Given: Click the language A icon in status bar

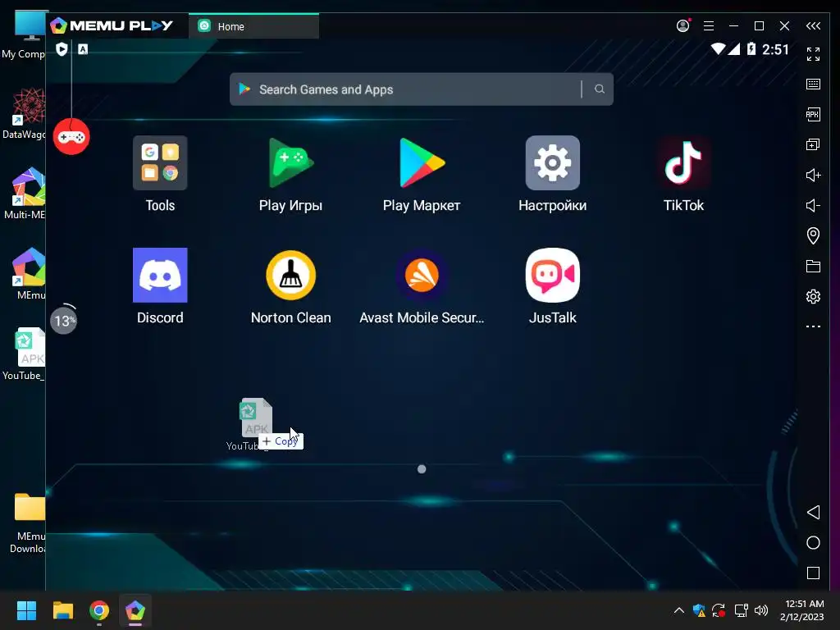Looking at the screenshot, I should click(x=83, y=49).
